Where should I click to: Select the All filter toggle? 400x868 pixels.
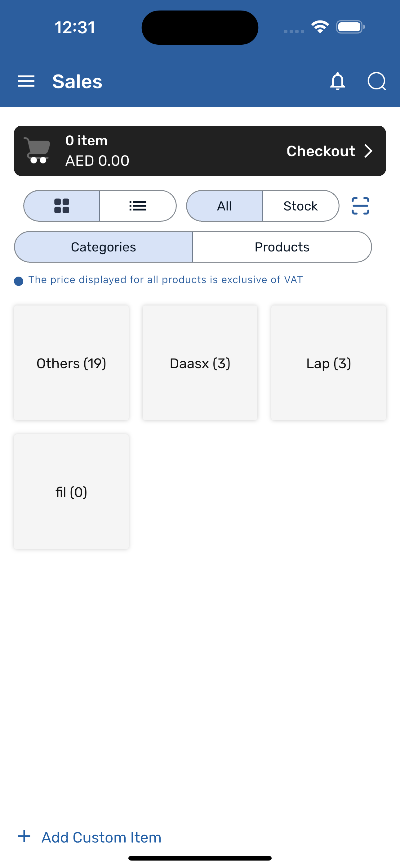pyautogui.click(x=224, y=206)
